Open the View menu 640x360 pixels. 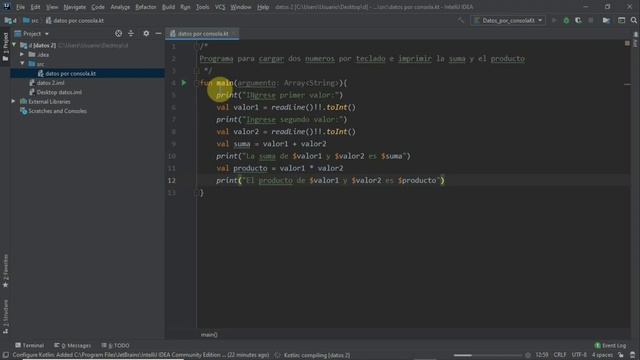52,7
